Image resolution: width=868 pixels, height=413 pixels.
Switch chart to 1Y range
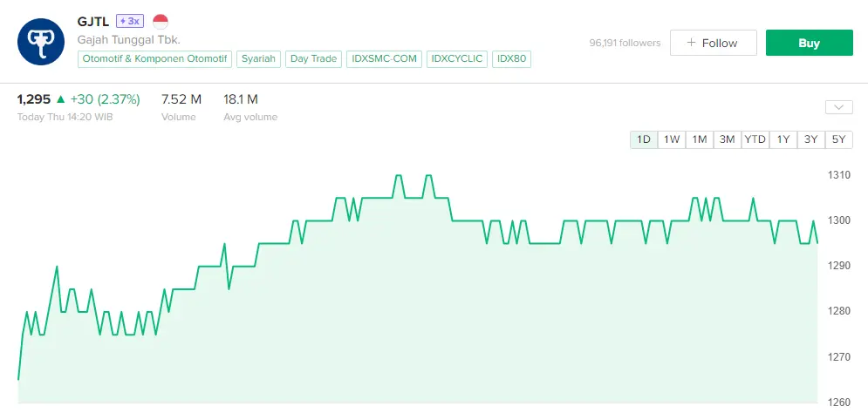783,139
